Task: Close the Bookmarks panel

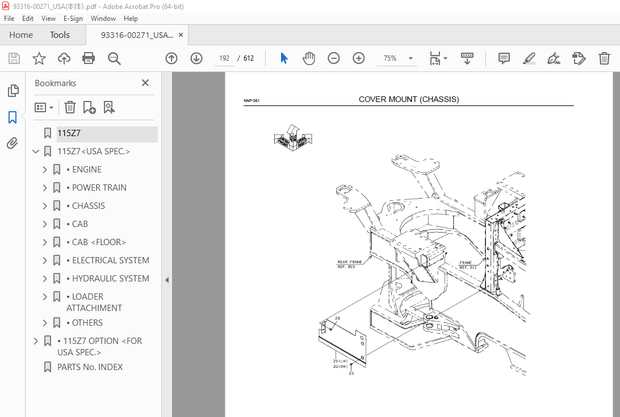Action: point(146,83)
